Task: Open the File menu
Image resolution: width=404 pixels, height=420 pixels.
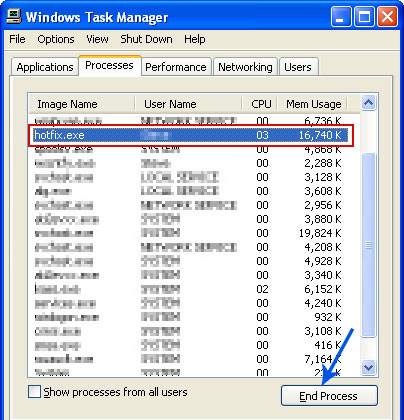Action: [x=17, y=39]
